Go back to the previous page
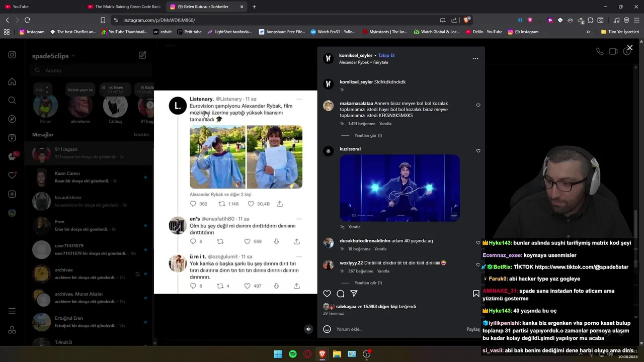644x362 pixels. click(7, 20)
